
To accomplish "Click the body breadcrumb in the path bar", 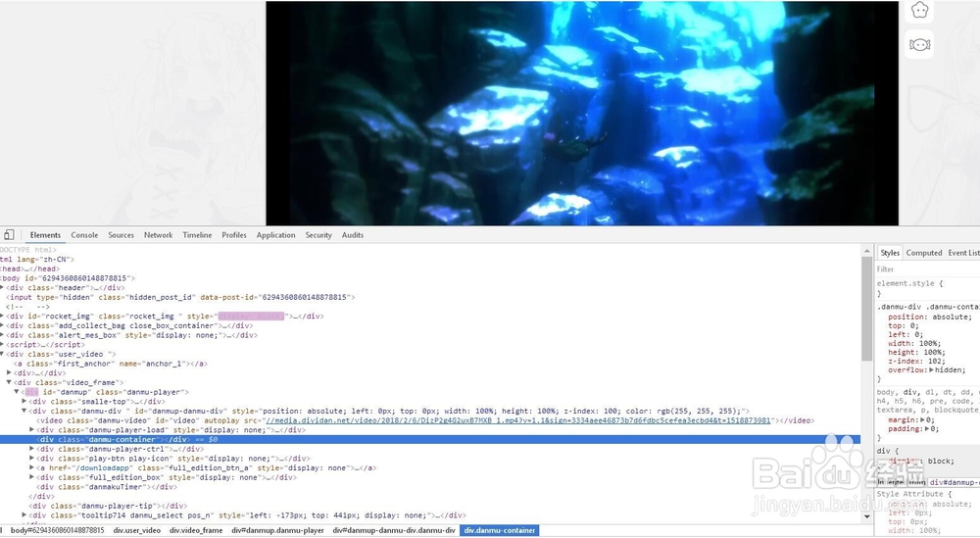I will tap(58, 530).
